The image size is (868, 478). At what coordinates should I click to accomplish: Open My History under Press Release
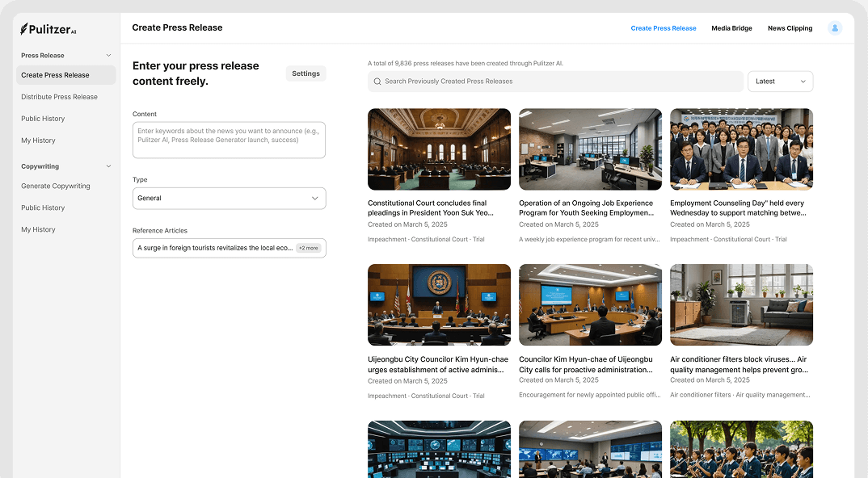pyautogui.click(x=38, y=140)
